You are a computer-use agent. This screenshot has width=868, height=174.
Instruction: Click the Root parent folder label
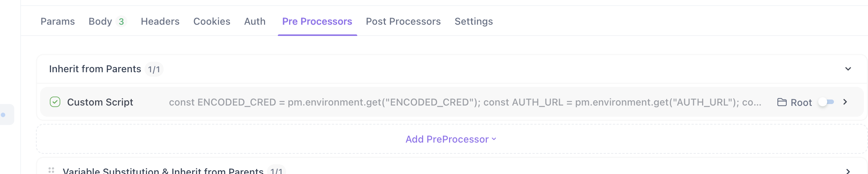pyautogui.click(x=801, y=103)
